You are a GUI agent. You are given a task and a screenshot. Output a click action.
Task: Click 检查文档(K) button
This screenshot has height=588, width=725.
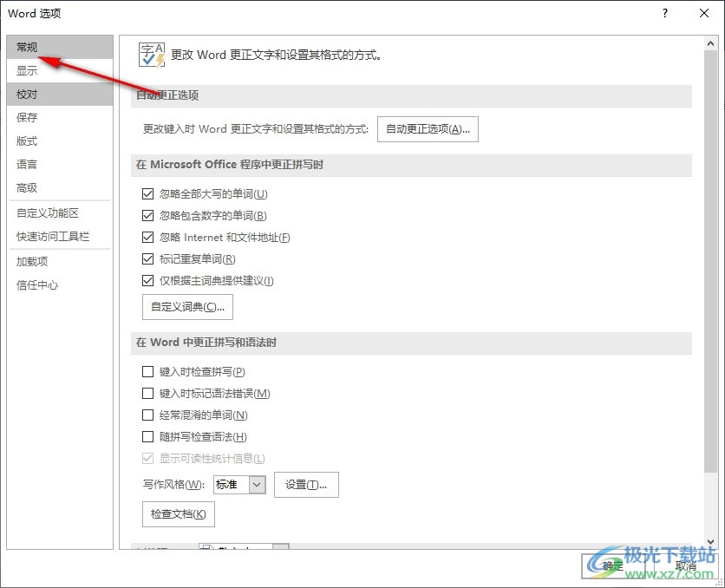[x=179, y=514]
